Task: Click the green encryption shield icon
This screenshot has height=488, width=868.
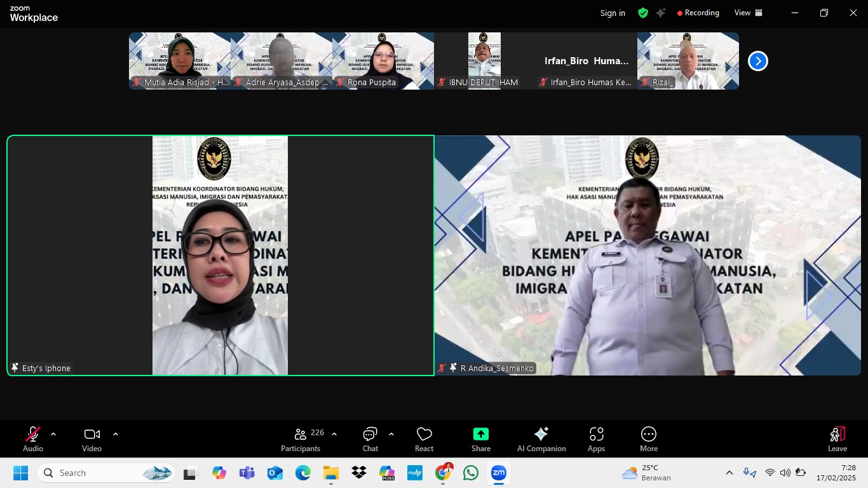Action: tap(643, 13)
